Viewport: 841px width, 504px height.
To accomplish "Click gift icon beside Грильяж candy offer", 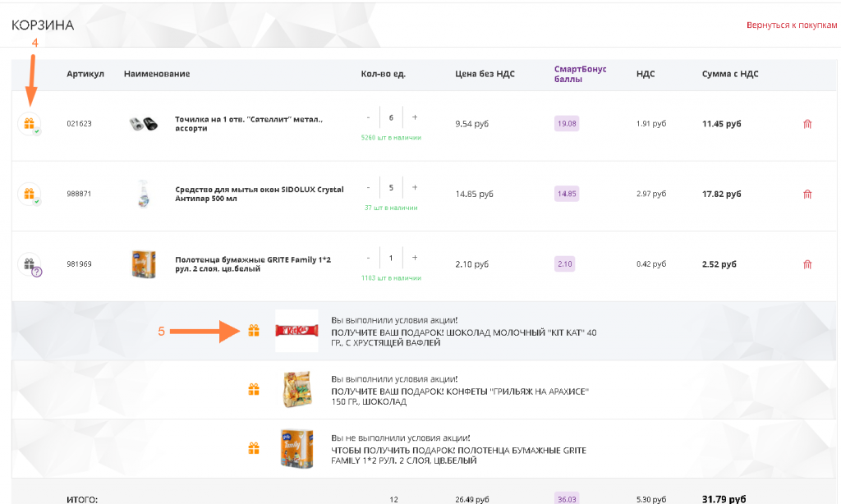I will point(254,389).
